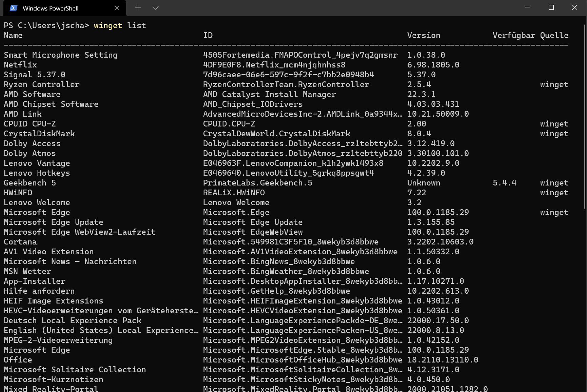Click 'Unknown' version of Geekbench
This screenshot has width=587, height=392.
coord(424,183)
